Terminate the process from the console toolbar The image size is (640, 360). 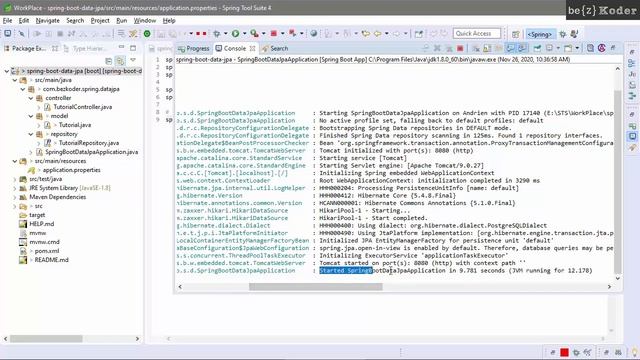coord(460,48)
